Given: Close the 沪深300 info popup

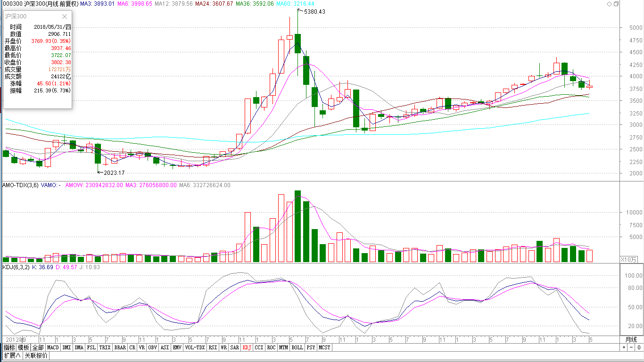Looking at the screenshot, I should [x=65, y=16].
